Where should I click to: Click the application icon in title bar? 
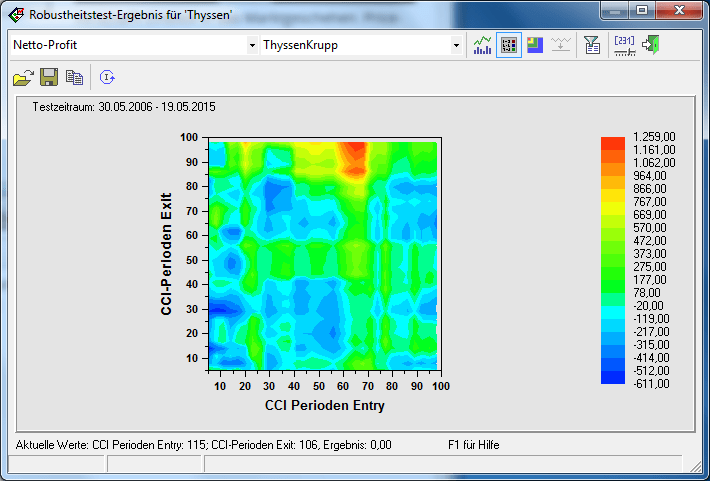(16, 13)
